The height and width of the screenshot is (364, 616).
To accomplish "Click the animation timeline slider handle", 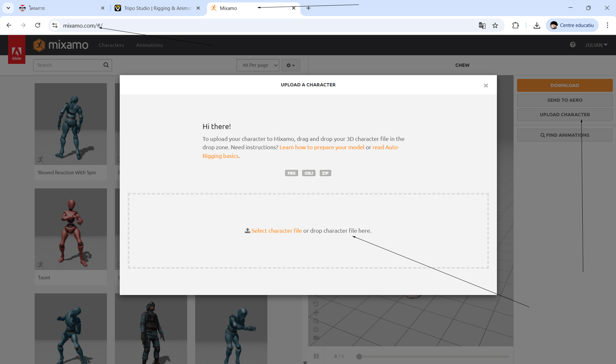I will click(x=359, y=357).
